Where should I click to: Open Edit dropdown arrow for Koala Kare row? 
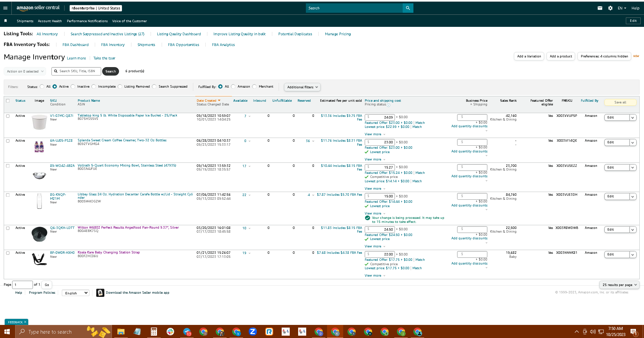coord(633,254)
